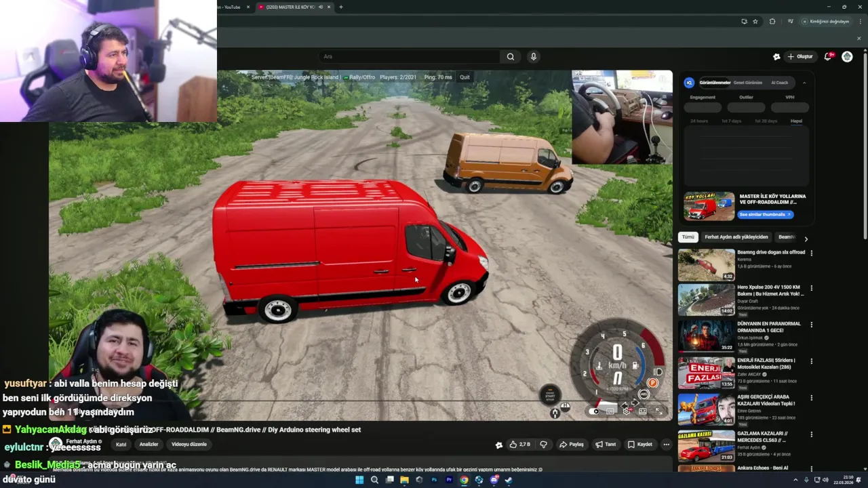Image resolution: width=868 pixels, height=488 pixels.
Task: Focus the YouTube Ara search field
Action: coord(410,57)
